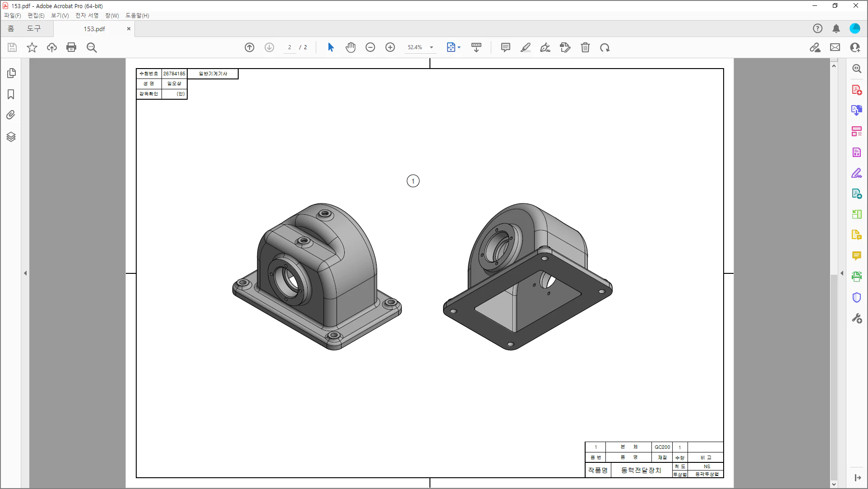The image size is (868, 489).
Task: Open the Layers panel
Action: point(11,137)
